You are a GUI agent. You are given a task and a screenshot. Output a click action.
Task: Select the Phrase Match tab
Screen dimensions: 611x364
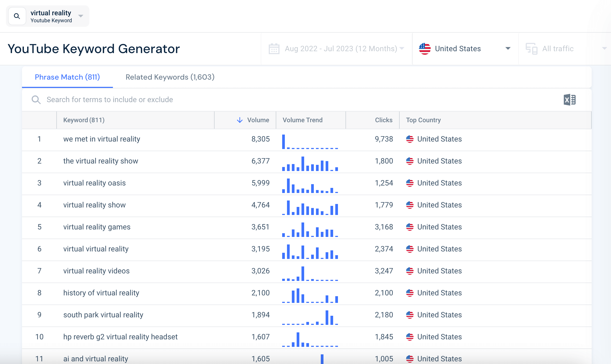pyautogui.click(x=67, y=77)
